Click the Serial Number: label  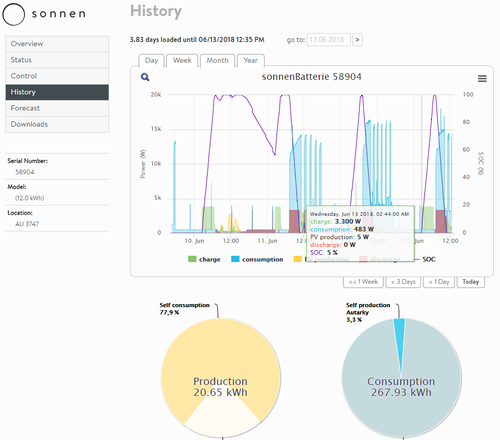(x=28, y=161)
